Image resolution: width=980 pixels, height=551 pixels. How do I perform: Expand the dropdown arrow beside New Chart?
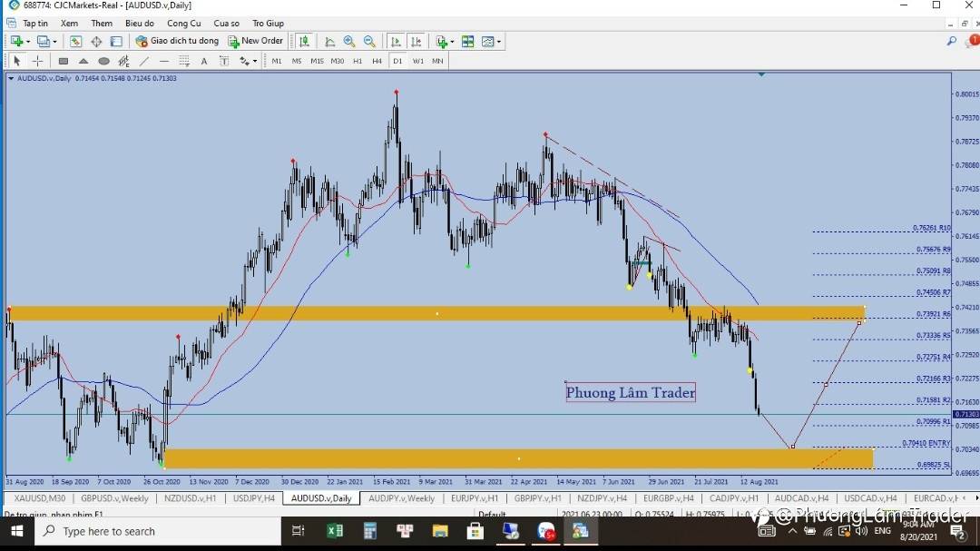[28, 42]
